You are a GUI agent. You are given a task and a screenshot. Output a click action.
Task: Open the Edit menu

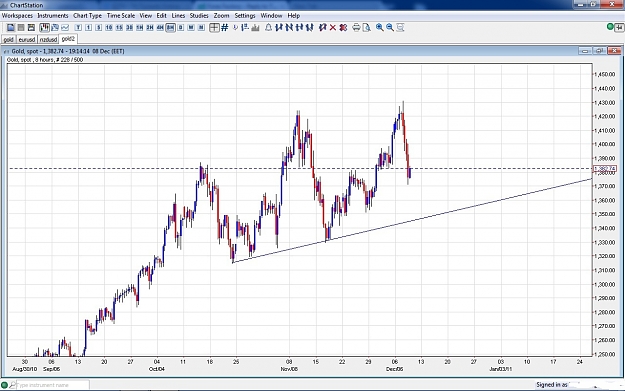161,16
